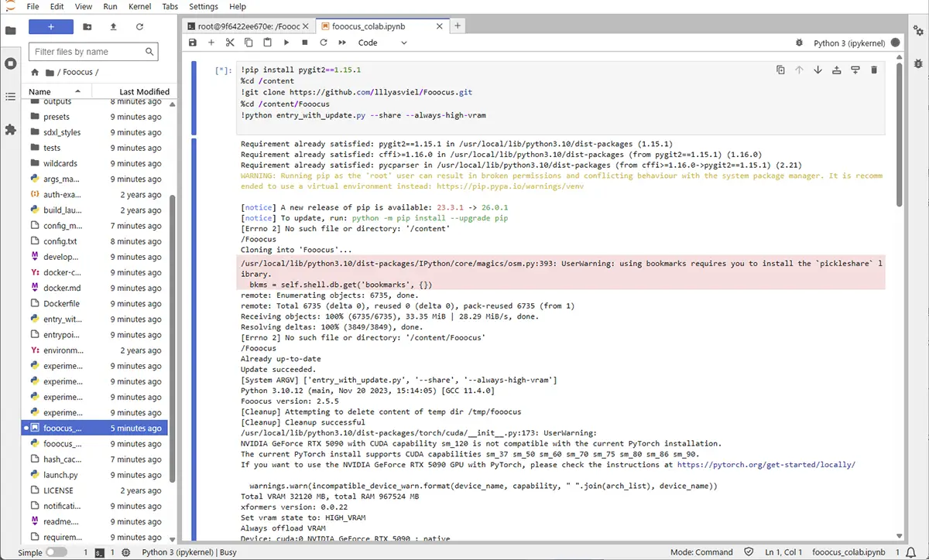Save the notebook with the disk icon

[x=193, y=43]
